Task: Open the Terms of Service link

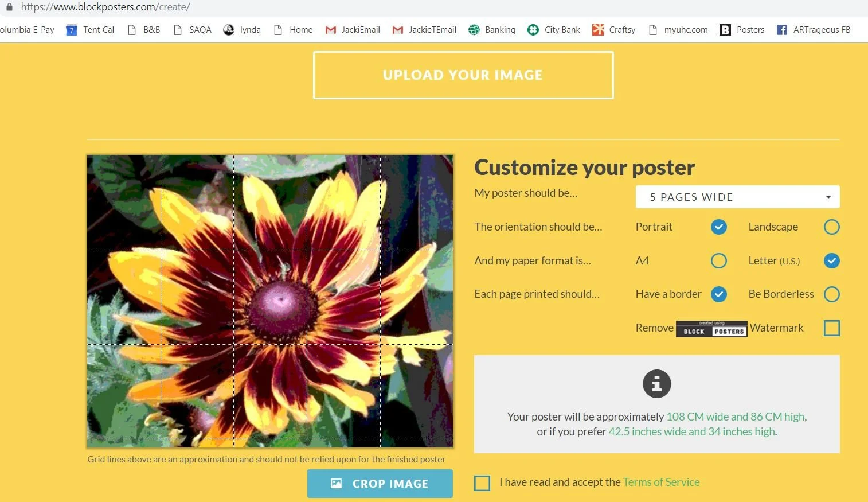Action: tap(662, 482)
